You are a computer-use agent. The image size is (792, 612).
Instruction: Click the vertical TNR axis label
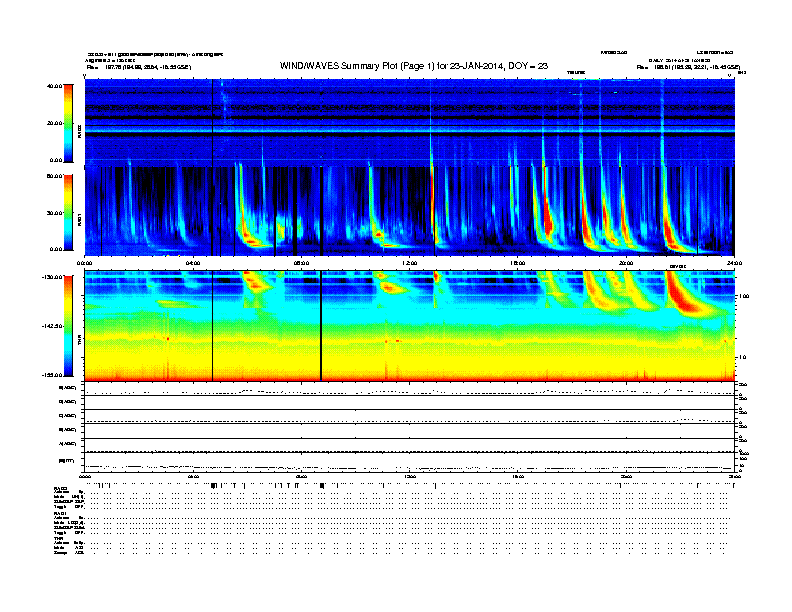pos(79,342)
